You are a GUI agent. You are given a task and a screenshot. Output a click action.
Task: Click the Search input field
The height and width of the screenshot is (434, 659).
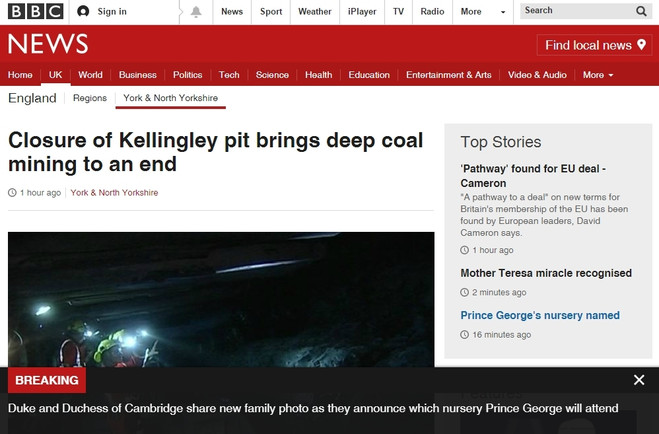point(577,11)
